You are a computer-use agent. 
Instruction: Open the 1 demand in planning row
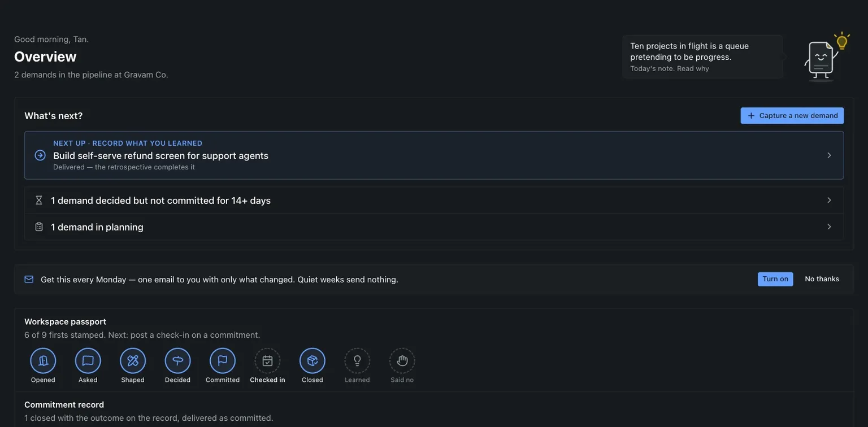click(434, 226)
